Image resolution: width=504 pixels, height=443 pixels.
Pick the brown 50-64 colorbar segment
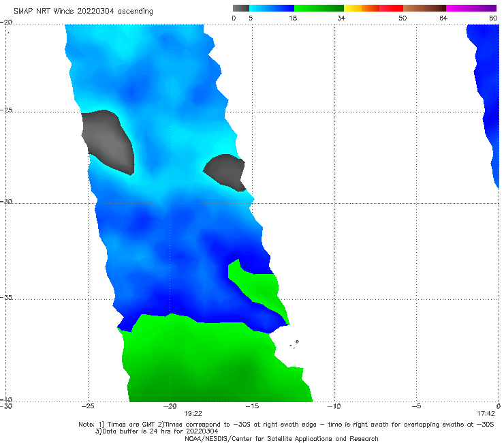pyautogui.click(x=424, y=8)
